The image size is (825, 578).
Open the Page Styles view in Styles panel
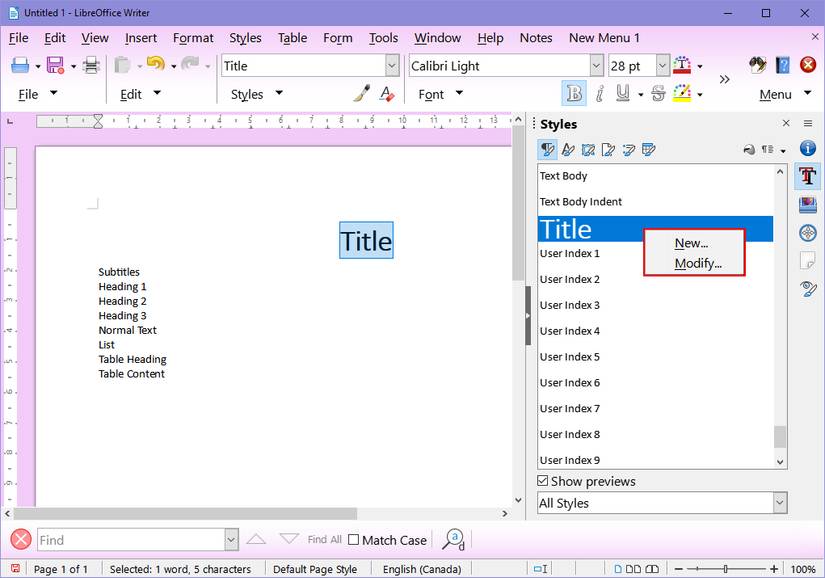[608, 149]
